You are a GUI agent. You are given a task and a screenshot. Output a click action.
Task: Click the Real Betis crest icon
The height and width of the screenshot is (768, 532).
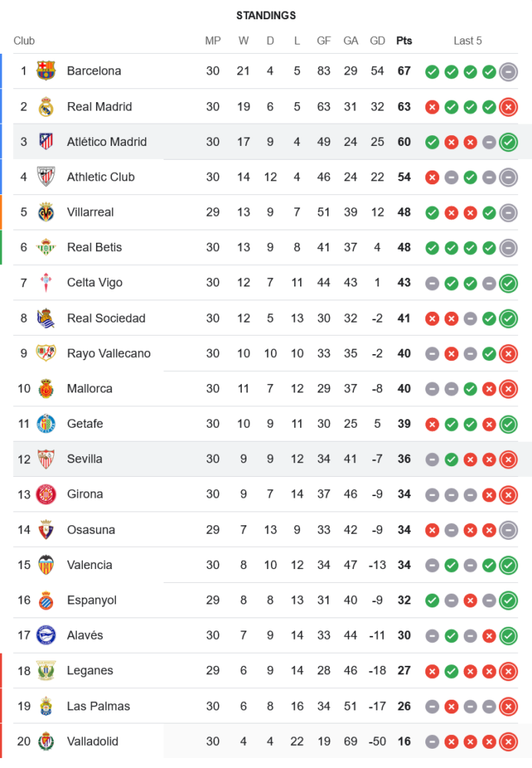click(46, 247)
